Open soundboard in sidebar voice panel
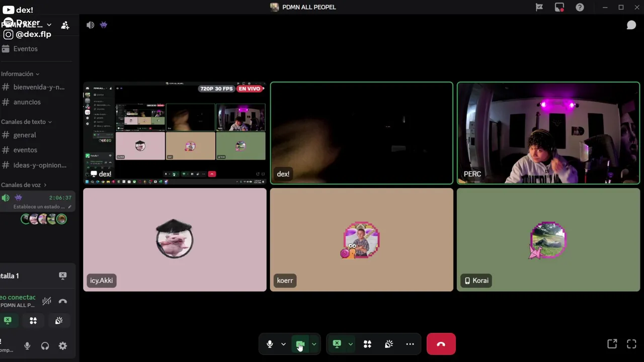Screen dimensions: 644x362 pos(59,321)
